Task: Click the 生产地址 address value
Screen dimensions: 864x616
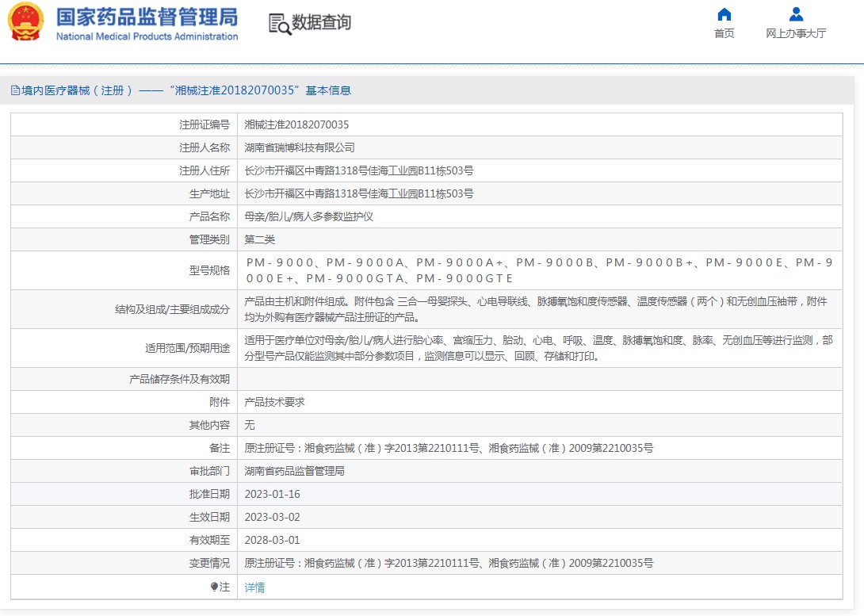Action: point(359,194)
